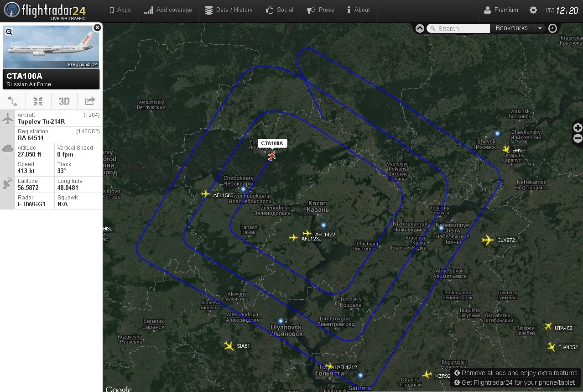Zoom in the map with plus
This screenshot has width=583, height=392.
pyautogui.click(x=578, y=128)
